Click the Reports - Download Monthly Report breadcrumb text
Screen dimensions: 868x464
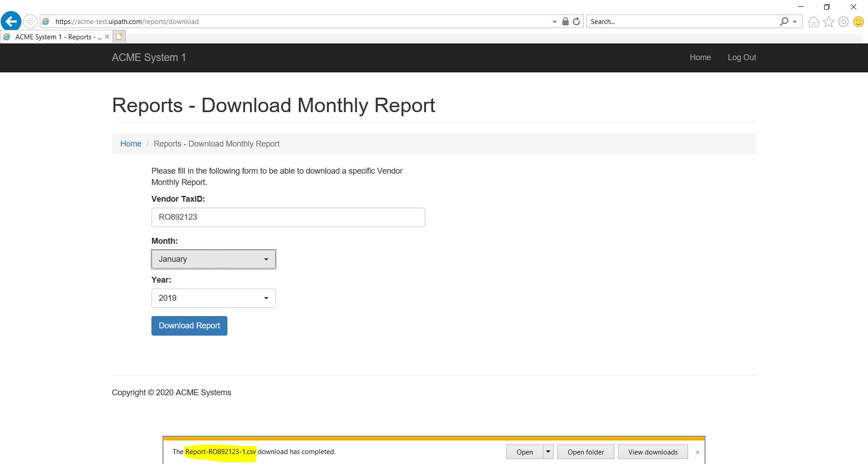click(217, 144)
